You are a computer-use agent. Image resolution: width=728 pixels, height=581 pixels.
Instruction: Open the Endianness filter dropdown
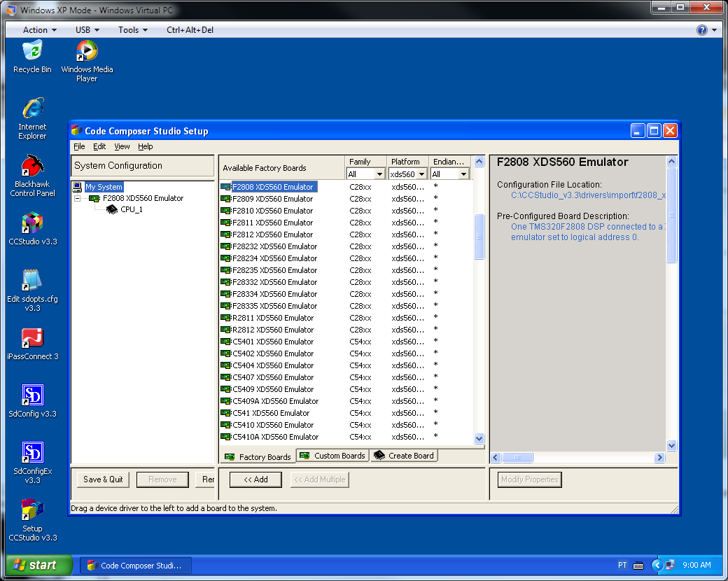tap(463, 174)
